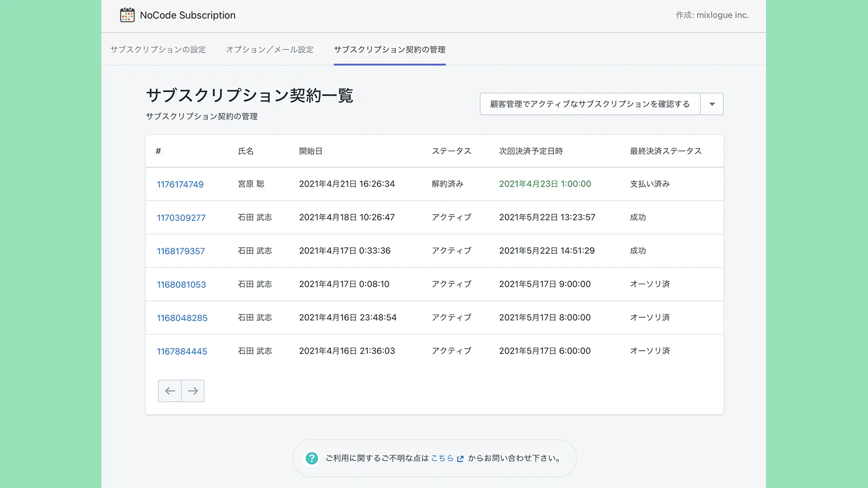Image resolution: width=868 pixels, height=488 pixels.
Task: Switch to the オプション／メール設定 tab
Action: 270,49
